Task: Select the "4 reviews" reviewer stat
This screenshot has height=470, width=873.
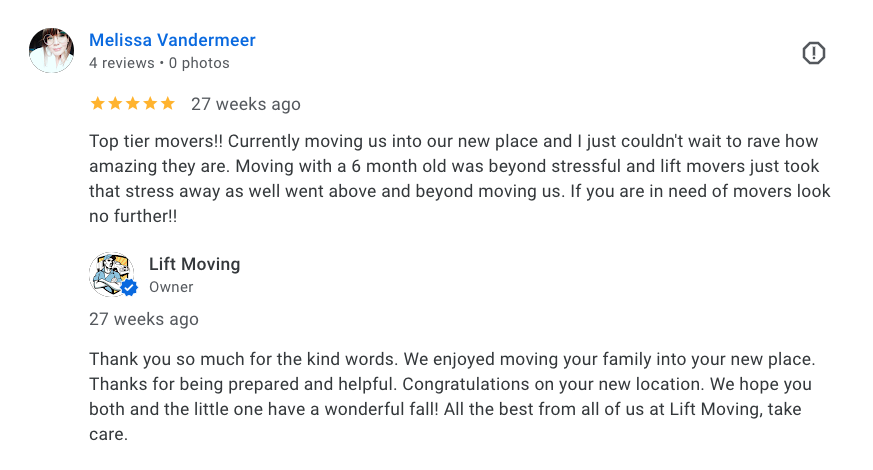Action: 121,63
